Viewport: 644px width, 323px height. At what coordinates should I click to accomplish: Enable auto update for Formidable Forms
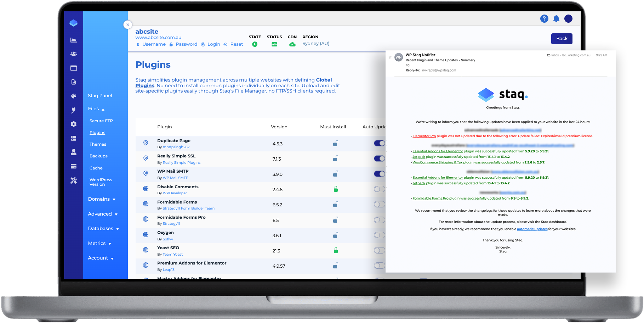[380, 204]
